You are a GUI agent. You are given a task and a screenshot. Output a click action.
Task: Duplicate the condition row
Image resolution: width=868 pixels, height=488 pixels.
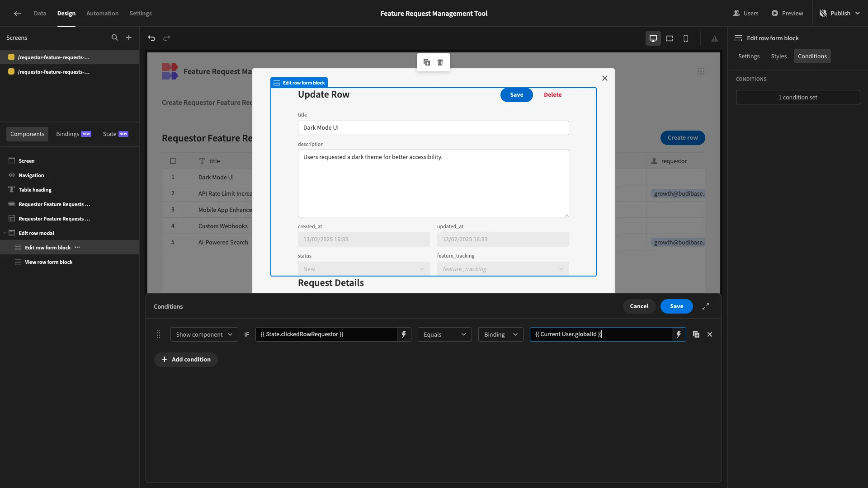coord(696,334)
